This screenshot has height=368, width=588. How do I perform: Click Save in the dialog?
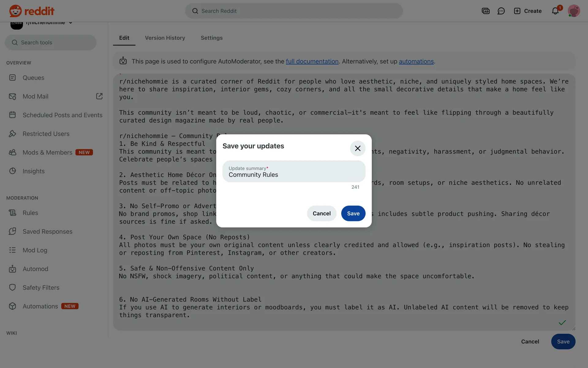353,213
